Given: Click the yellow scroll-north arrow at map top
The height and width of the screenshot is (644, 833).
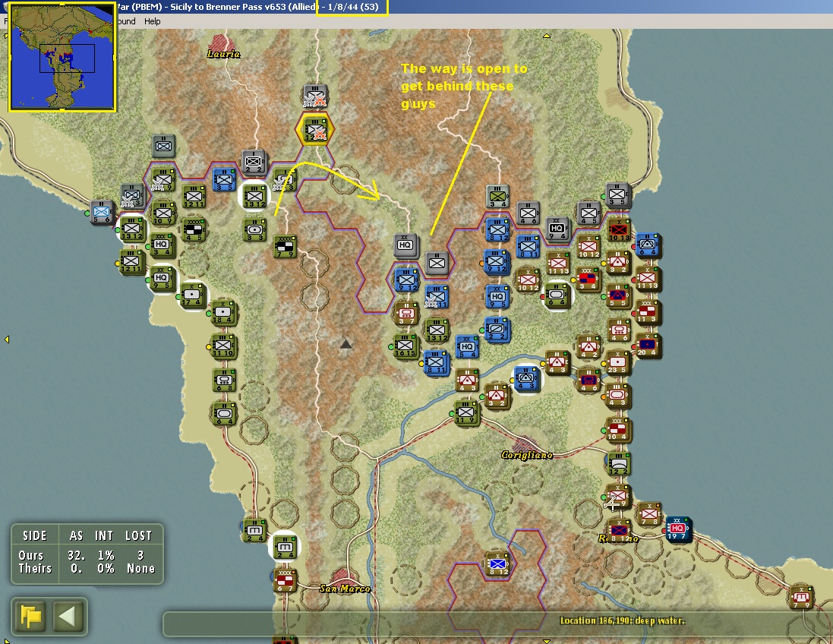Looking at the screenshot, I should point(546,36).
